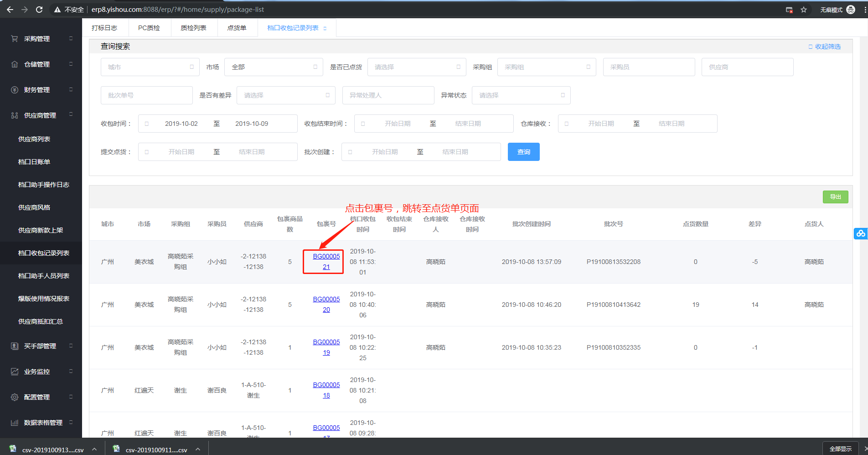Screen dimensions: 868x455
Task: Click calendar icon in 收包结束时间 field
Action: 363,124
